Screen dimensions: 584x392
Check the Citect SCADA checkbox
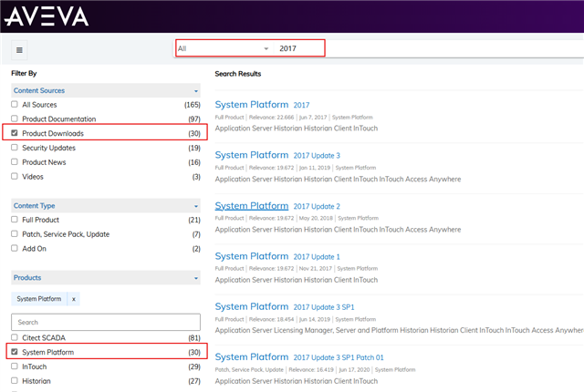[x=15, y=337]
